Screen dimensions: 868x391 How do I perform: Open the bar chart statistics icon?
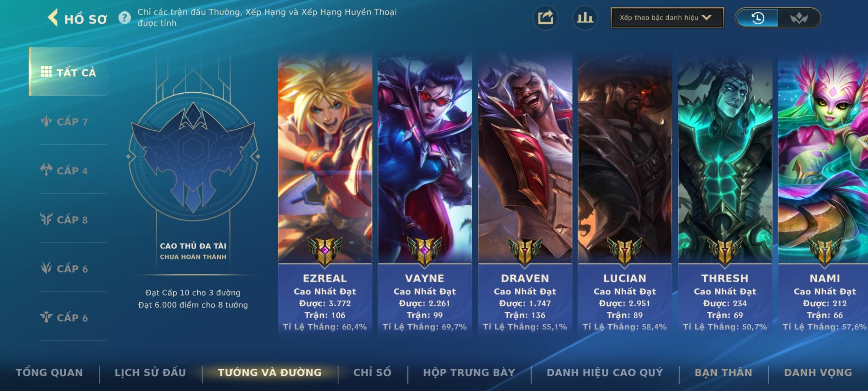point(585,18)
